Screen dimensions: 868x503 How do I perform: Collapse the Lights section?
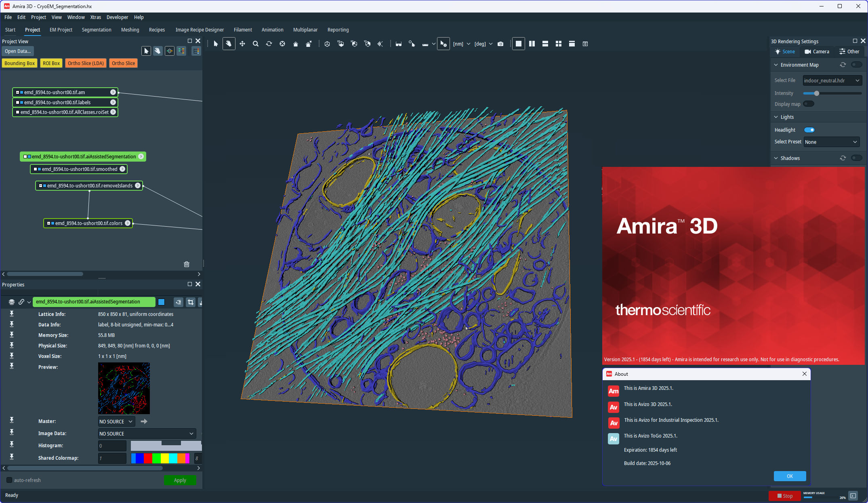coord(776,117)
